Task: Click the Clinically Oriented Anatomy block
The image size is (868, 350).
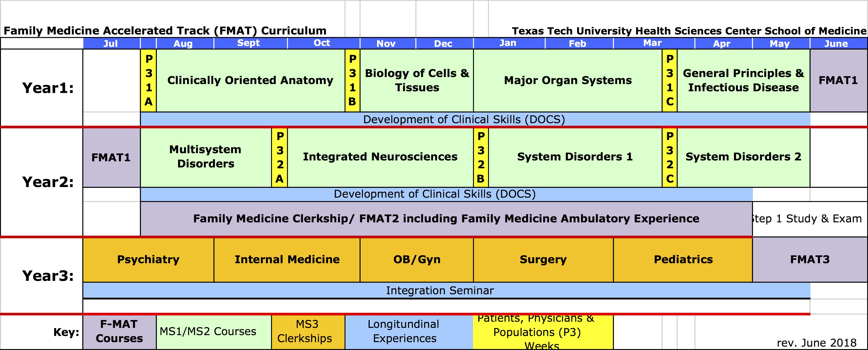Action: [251, 81]
